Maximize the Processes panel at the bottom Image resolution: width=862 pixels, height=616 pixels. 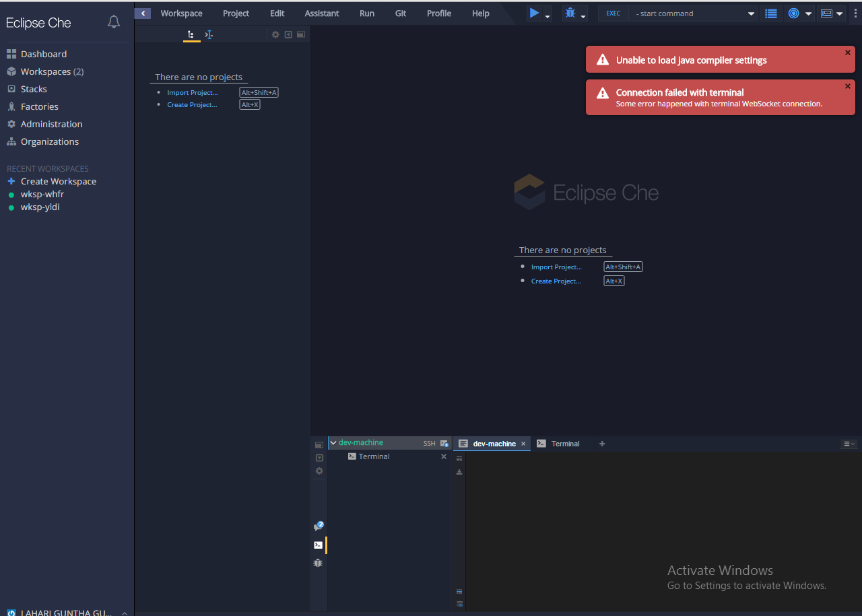[x=319, y=445]
